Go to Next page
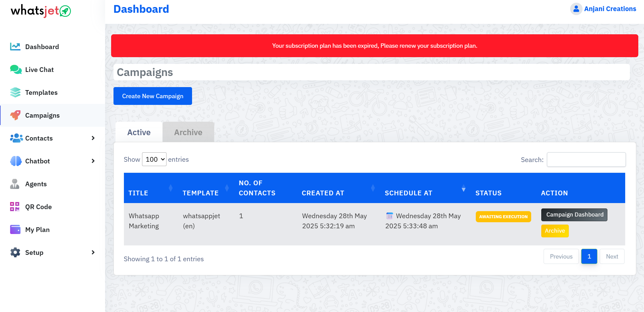The height and width of the screenshot is (312, 644). tap(612, 257)
